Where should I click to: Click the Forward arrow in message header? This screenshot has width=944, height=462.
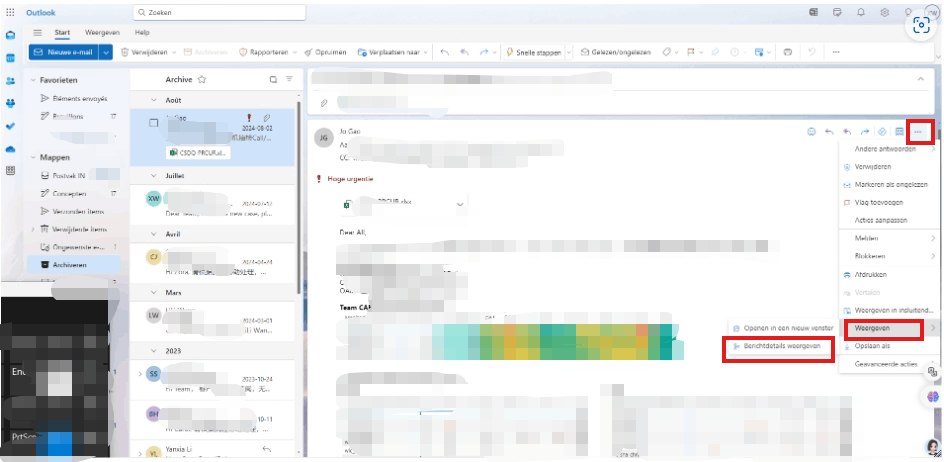tap(865, 131)
